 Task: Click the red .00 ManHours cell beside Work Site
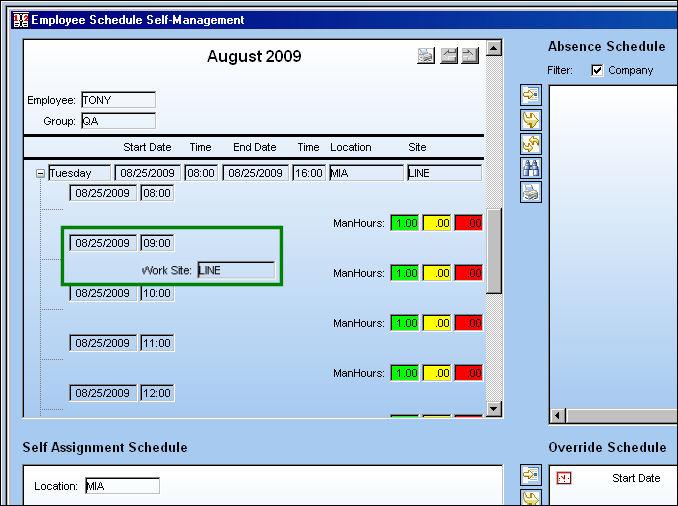(x=469, y=273)
